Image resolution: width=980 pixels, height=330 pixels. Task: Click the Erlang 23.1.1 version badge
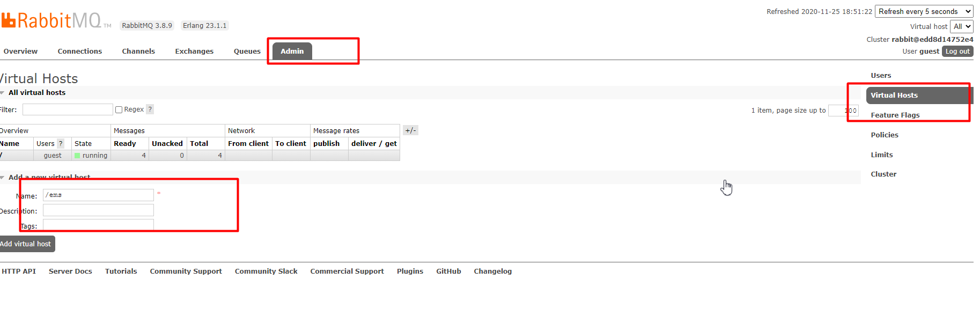(204, 26)
